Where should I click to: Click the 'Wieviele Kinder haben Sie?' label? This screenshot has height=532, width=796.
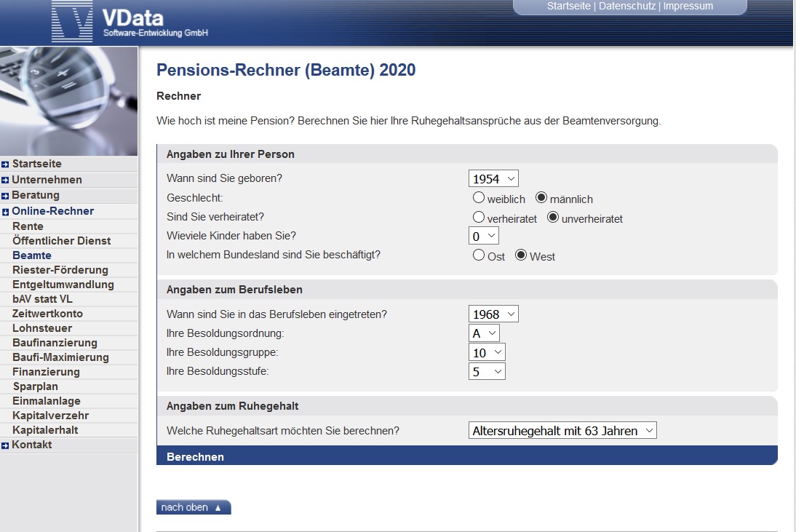(x=231, y=236)
